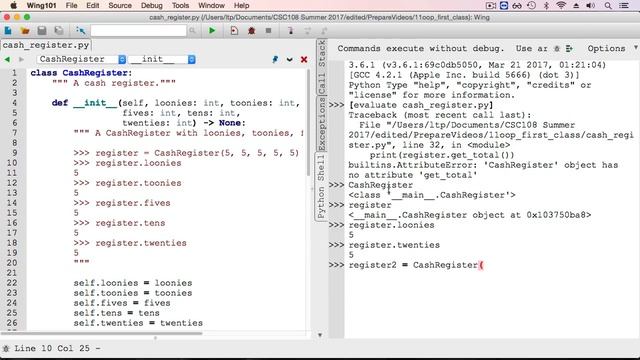Switch to the Python Shell tab

click(x=322, y=187)
